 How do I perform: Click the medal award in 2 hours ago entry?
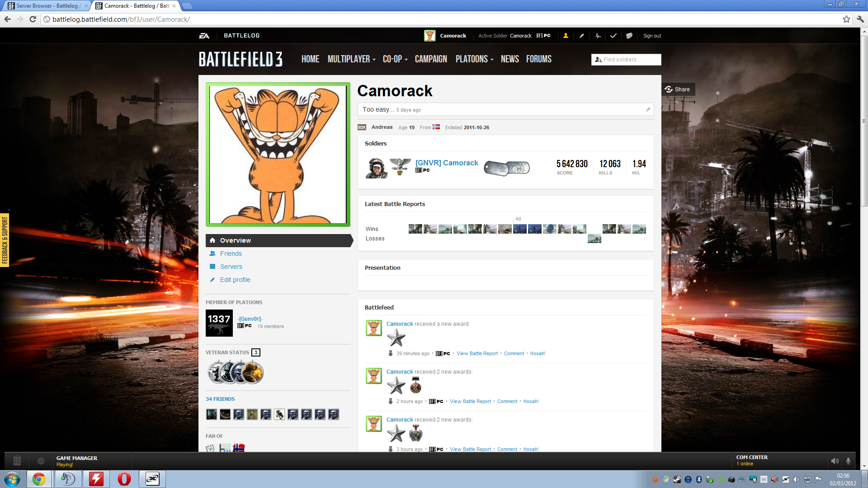pyautogui.click(x=415, y=385)
